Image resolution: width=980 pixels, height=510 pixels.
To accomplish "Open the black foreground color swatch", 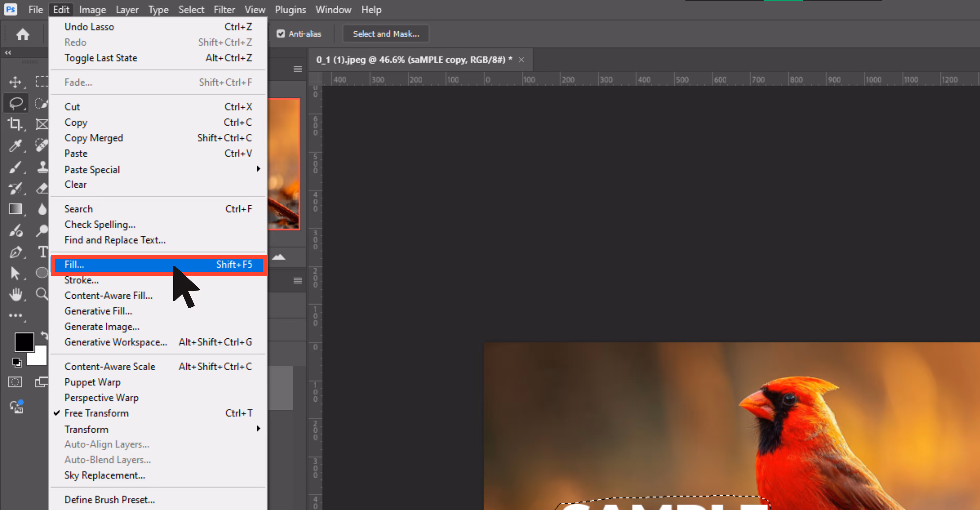I will 24,342.
